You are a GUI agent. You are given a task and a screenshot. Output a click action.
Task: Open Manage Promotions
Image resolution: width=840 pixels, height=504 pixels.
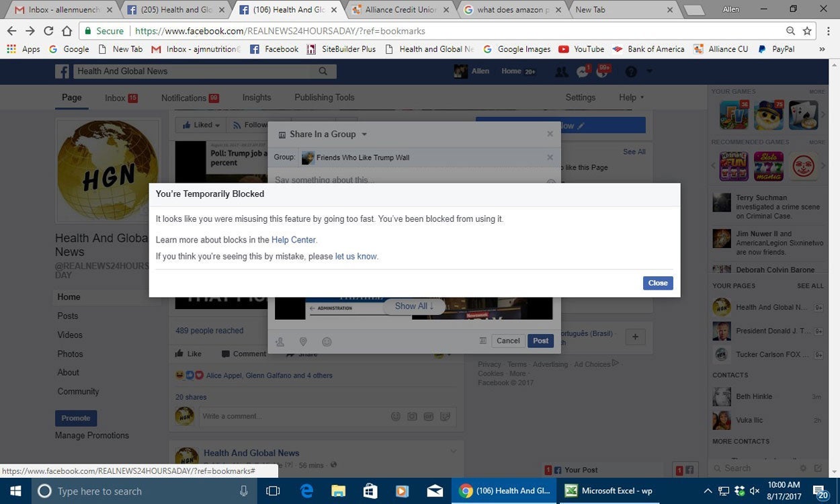(x=92, y=435)
